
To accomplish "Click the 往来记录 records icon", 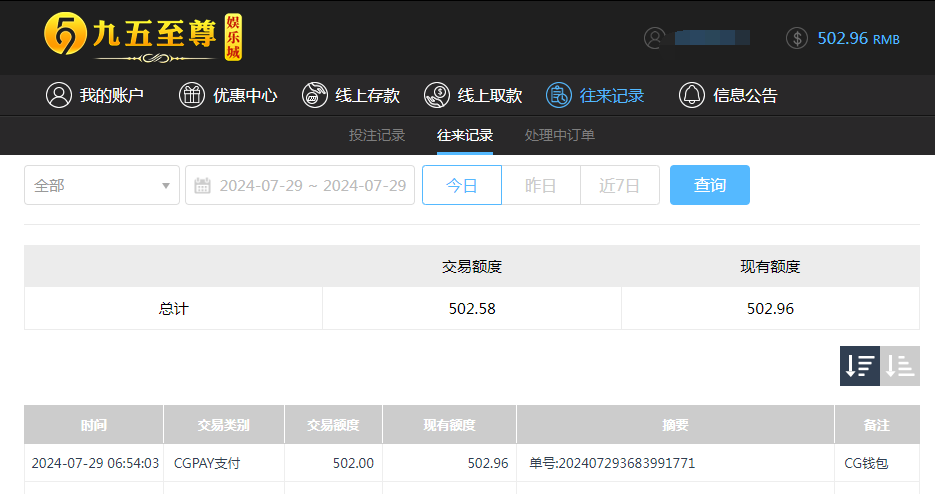I will tap(558, 96).
